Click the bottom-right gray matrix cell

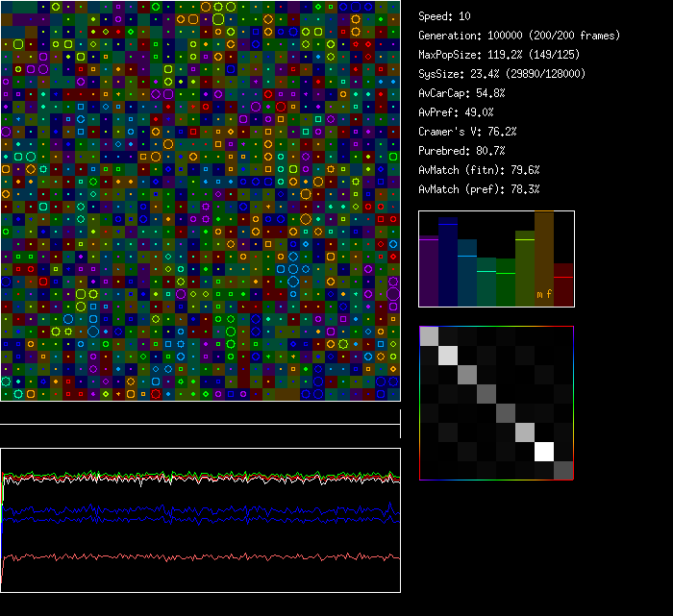563,470
